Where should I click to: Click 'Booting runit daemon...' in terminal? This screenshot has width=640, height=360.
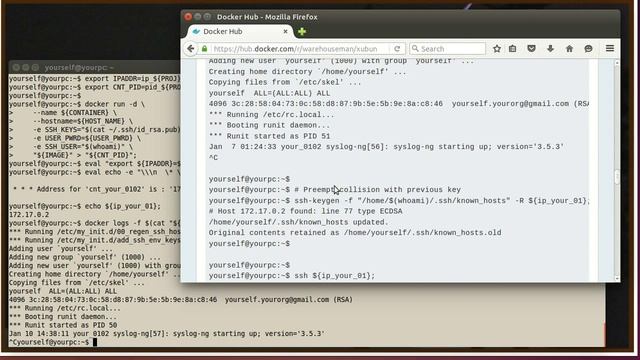(x=62, y=317)
